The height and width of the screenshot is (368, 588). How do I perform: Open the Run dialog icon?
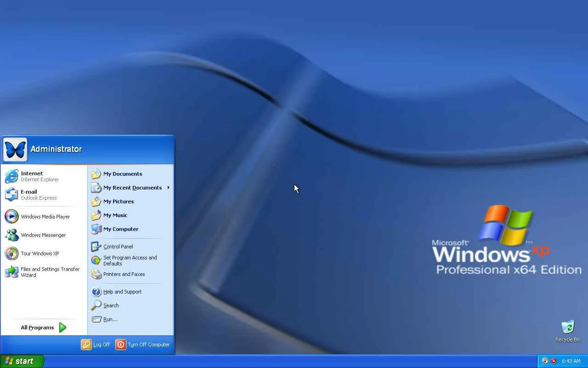pyautogui.click(x=96, y=319)
